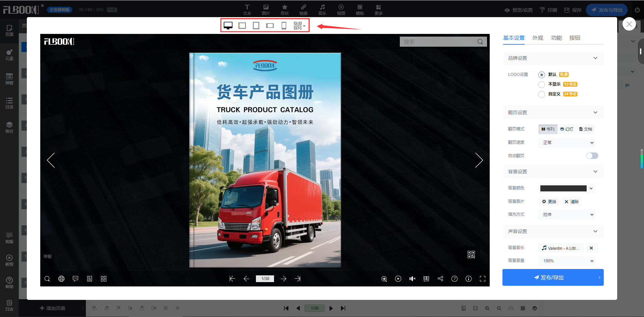
Task: Switch to the 功能 tab
Action: coord(556,38)
